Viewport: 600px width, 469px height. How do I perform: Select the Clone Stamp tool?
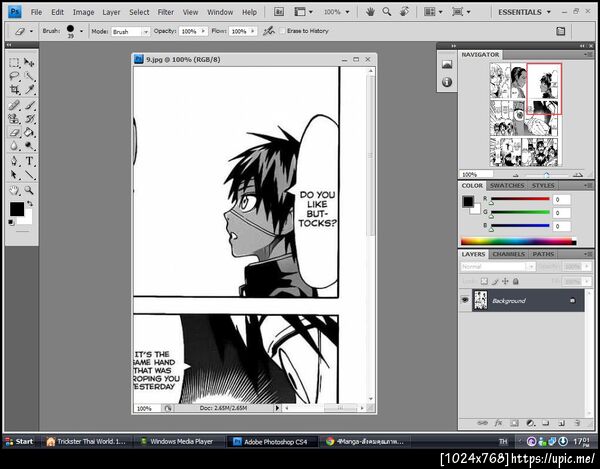point(14,119)
